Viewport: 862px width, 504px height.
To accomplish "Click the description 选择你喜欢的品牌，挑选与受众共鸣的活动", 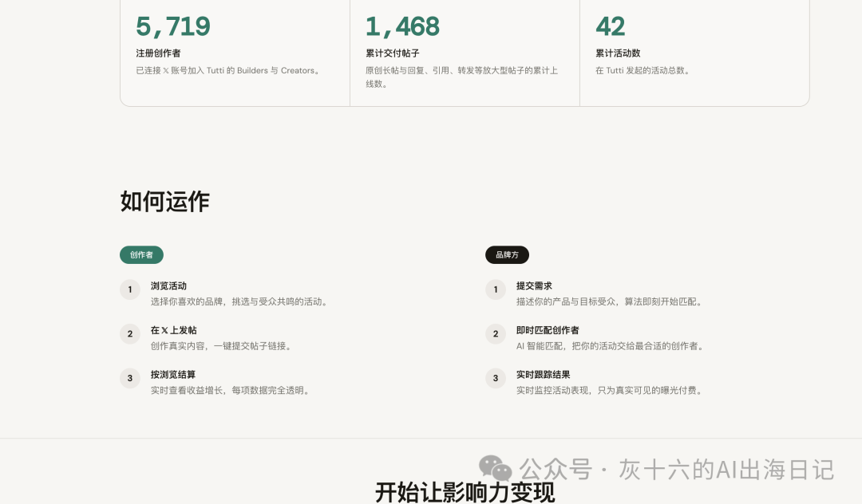I will 240,301.
